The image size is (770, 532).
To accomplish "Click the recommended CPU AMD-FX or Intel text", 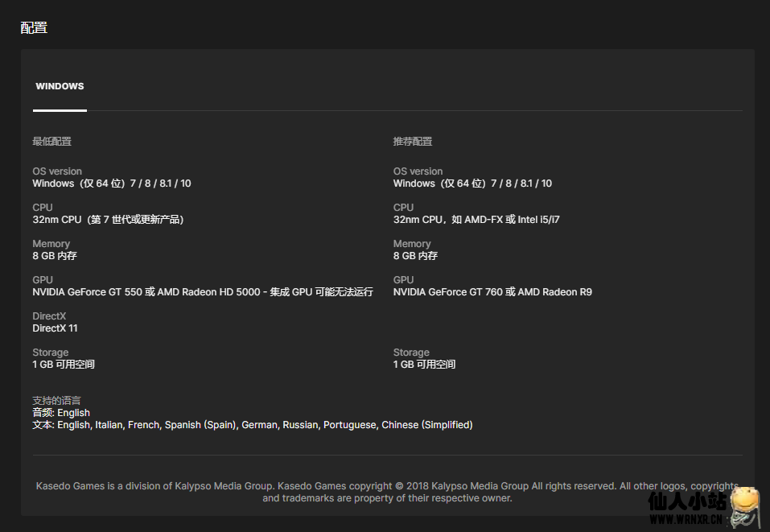I will tap(476, 220).
